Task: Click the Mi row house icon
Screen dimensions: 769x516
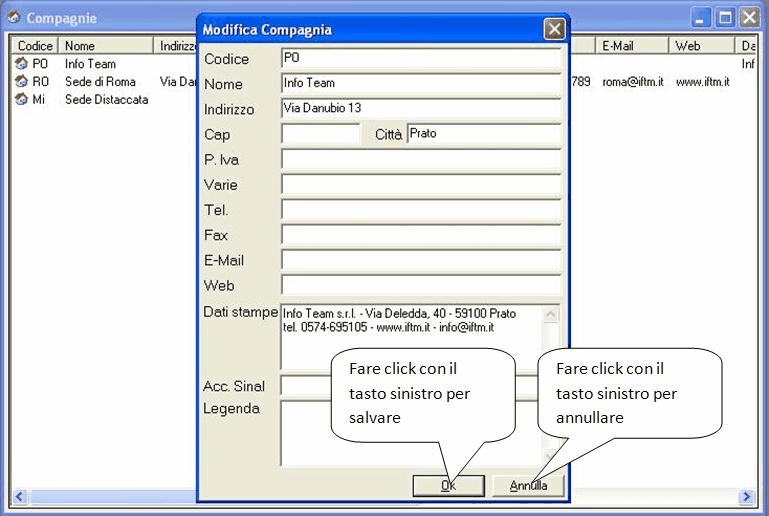Action: pyautogui.click(x=21, y=99)
